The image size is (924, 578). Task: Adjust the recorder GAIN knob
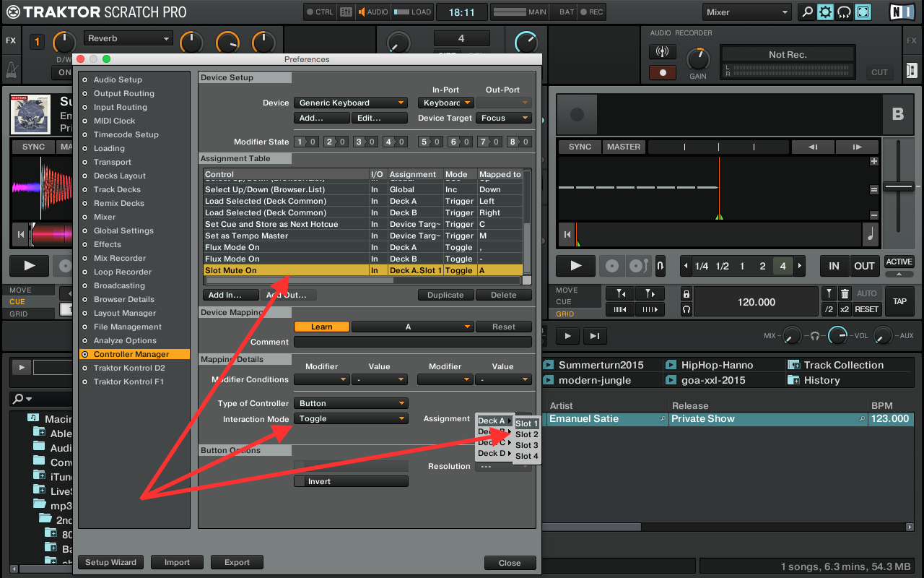click(x=697, y=59)
